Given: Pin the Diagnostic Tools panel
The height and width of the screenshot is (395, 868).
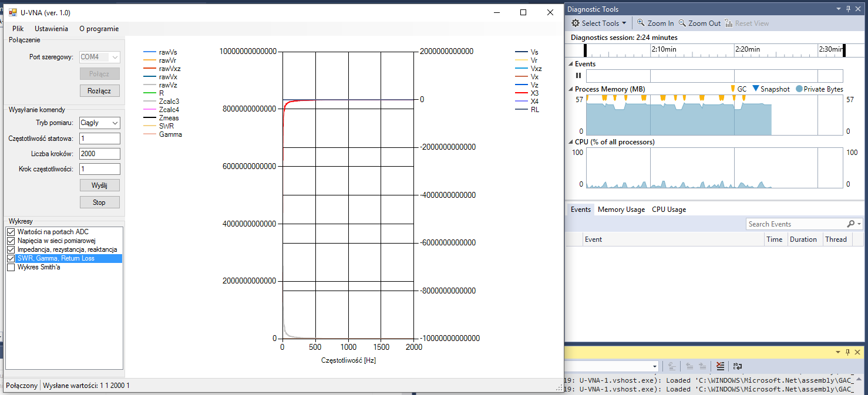Looking at the screenshot, I should [848, 9].
